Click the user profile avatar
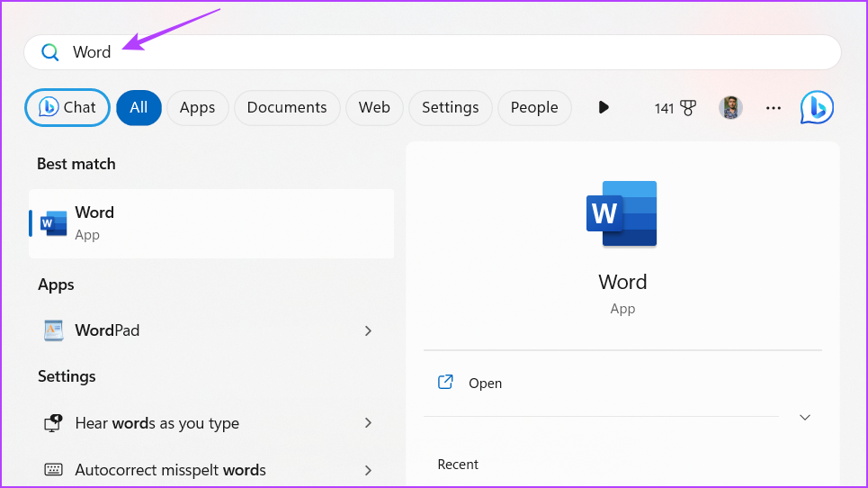 point(730,108)
